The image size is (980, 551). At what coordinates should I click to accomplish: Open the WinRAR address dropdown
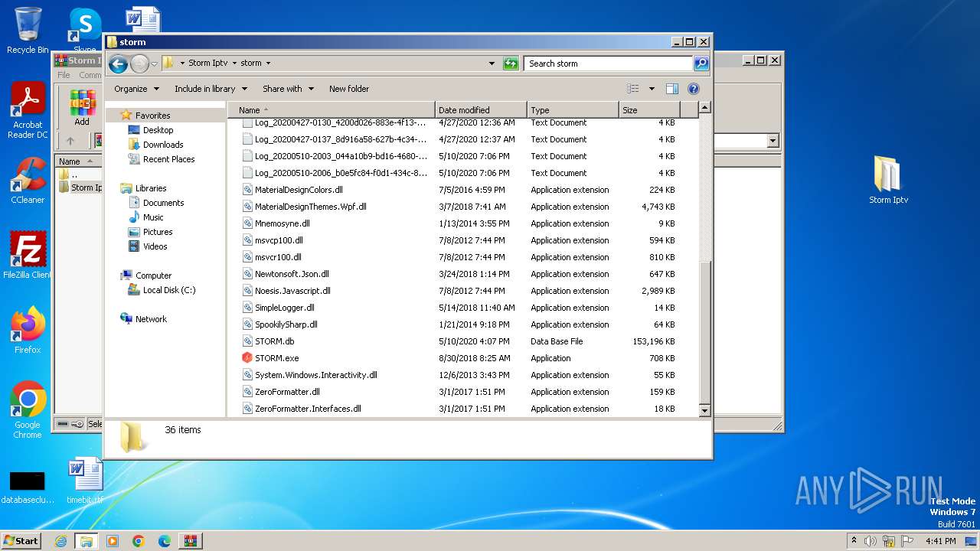click(773, 141)
